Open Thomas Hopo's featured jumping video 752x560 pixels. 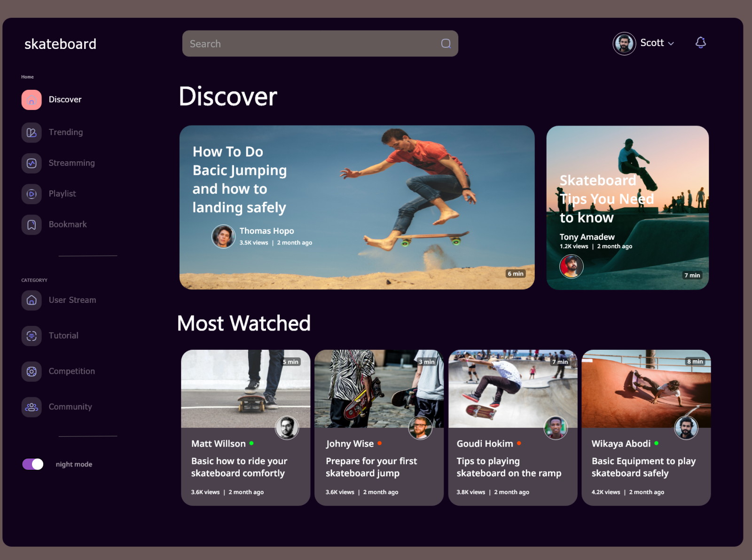(358, 207)
